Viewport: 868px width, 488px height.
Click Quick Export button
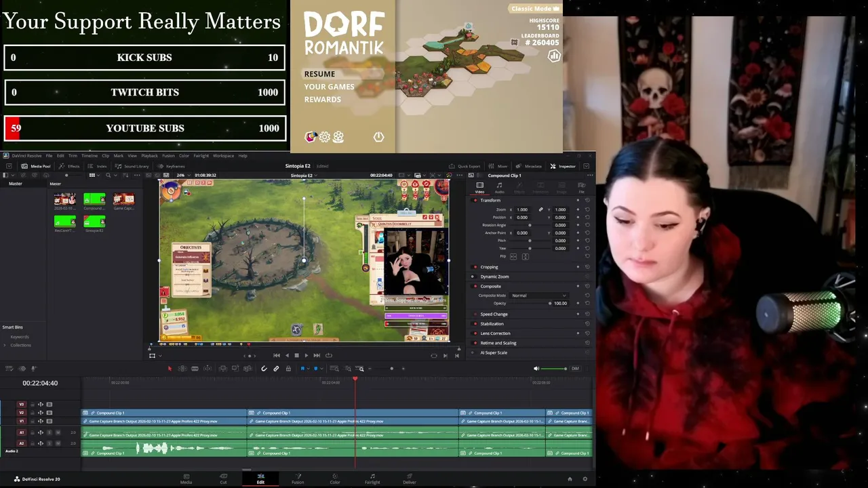[x=465, y=166]
